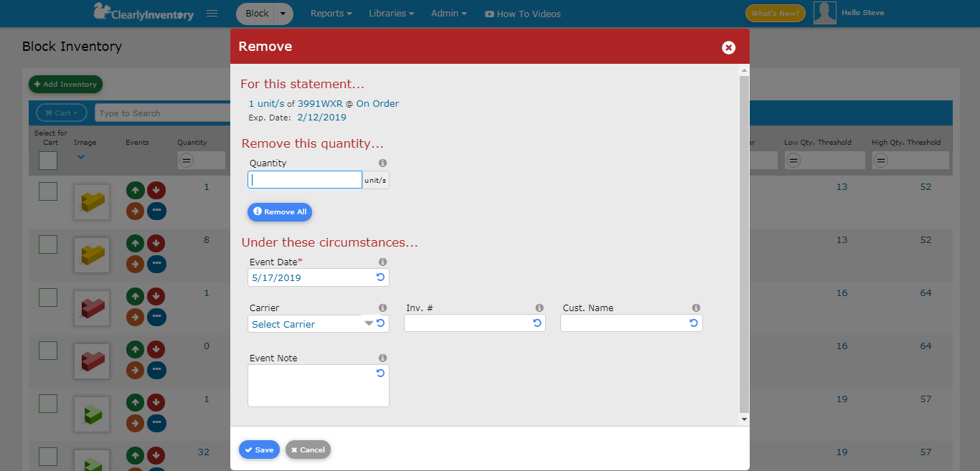Check the first row cart checkbox
The height and width of the screenshot is (471, 980).
(x=48, y=191)
